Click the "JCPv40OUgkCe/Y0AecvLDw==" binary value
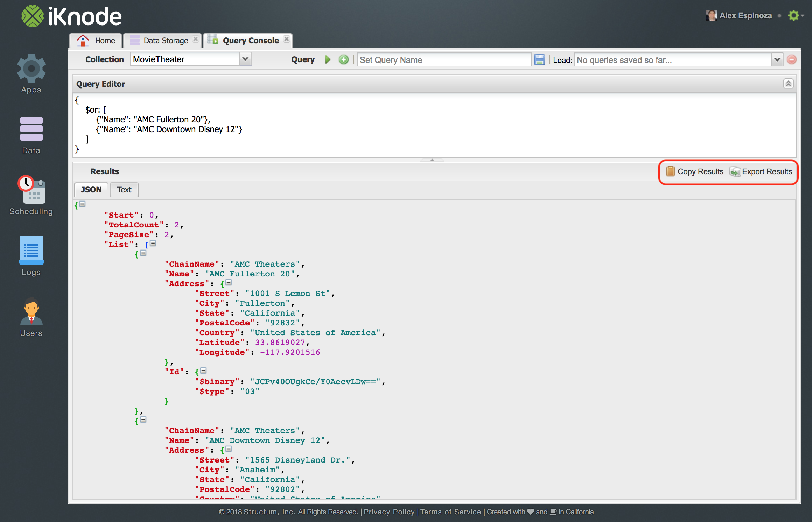Viewport: 812px width, 522px height. pyautogui.click(x=315, y=381)
